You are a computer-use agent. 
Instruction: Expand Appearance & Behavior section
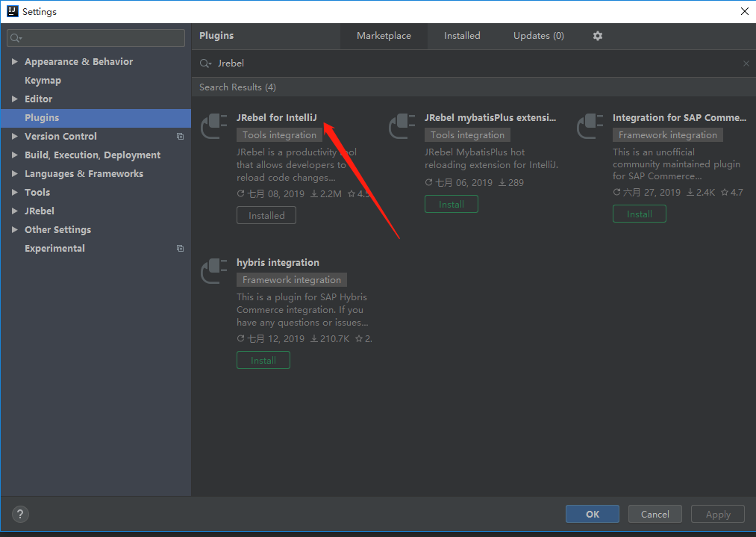(x=14, y=62)
